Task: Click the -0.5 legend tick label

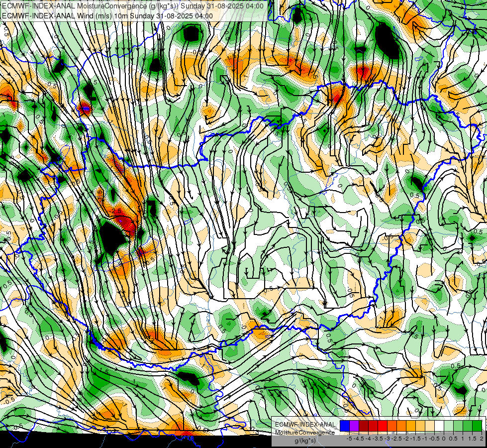Action: tap(434, 439)
